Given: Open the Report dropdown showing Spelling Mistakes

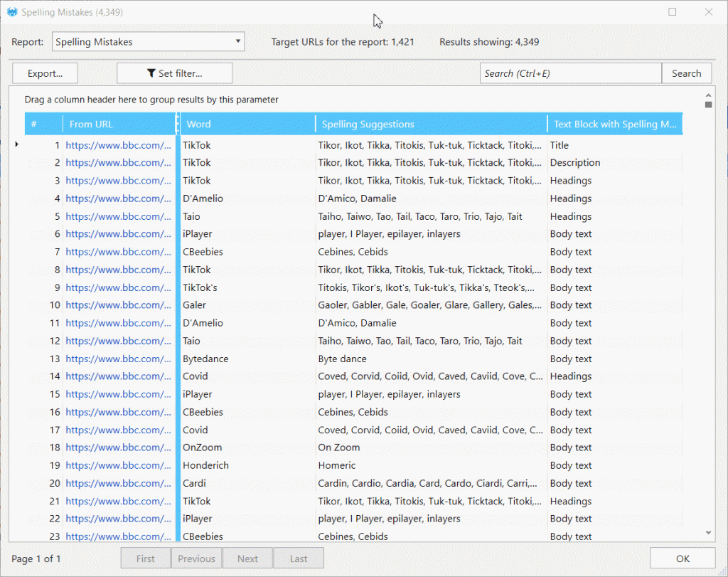Looking at the screenshot, I should click(148, 42).
